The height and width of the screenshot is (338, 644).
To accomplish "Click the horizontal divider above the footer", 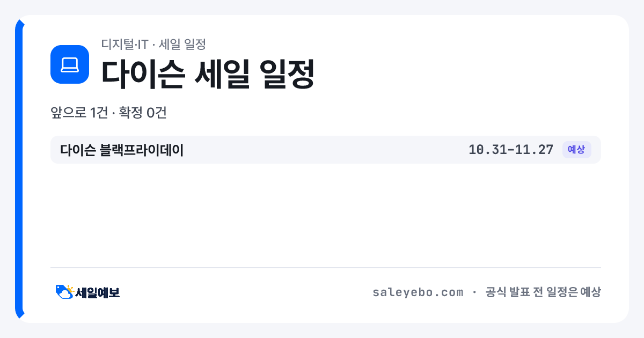I will coord(326,267).
